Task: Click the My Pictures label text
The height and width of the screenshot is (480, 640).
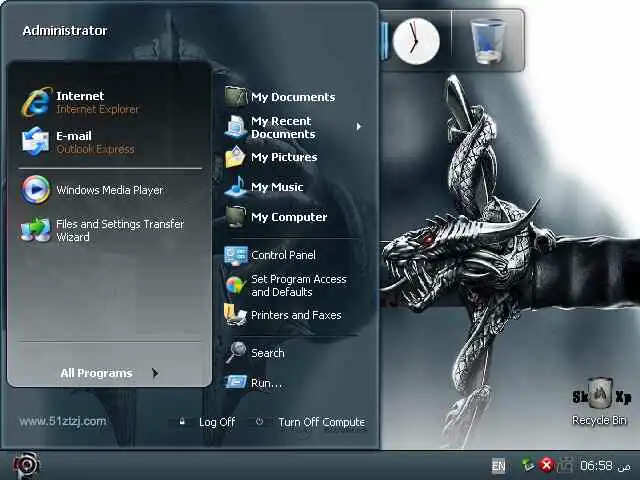Action: [x=284, y=158]
